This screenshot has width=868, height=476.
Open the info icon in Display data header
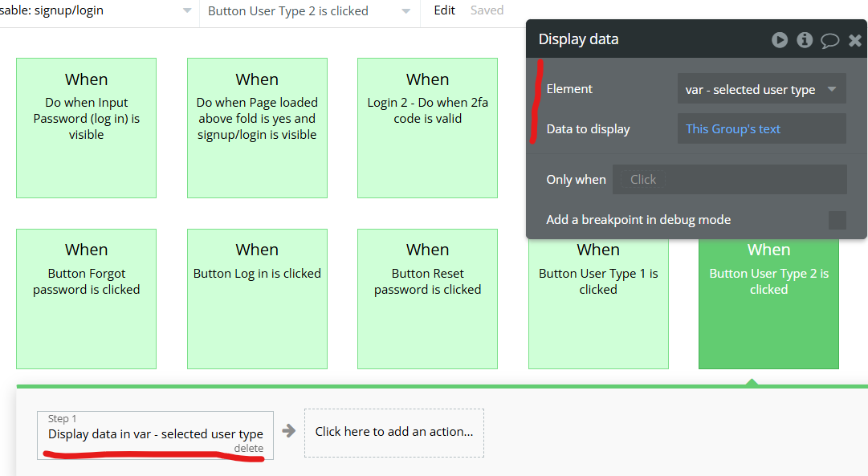[x=805, y=40]
